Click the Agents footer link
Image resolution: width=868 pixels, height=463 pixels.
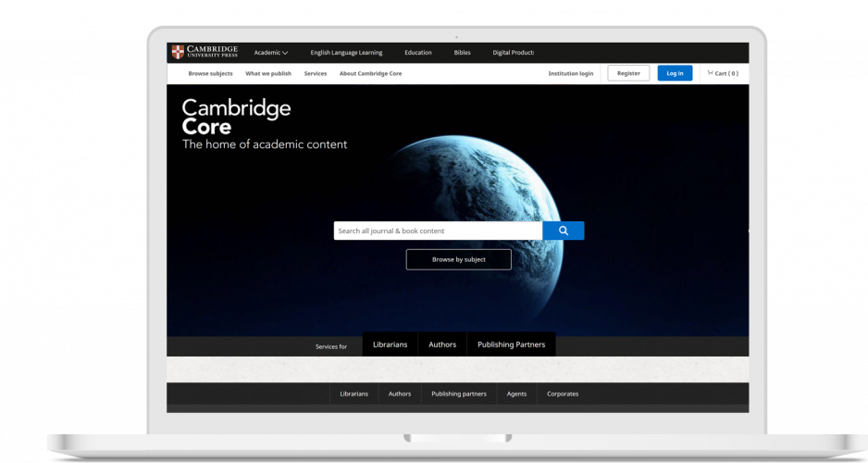tap(516, 394)
